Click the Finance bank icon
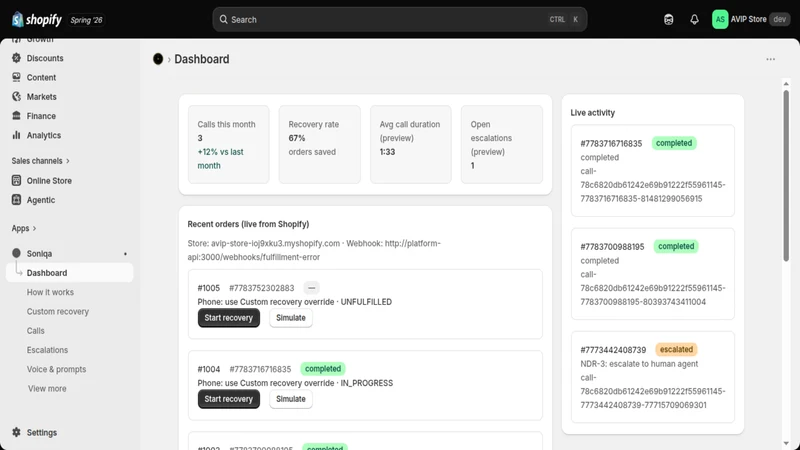800x450 pixels. click(16, 116)
